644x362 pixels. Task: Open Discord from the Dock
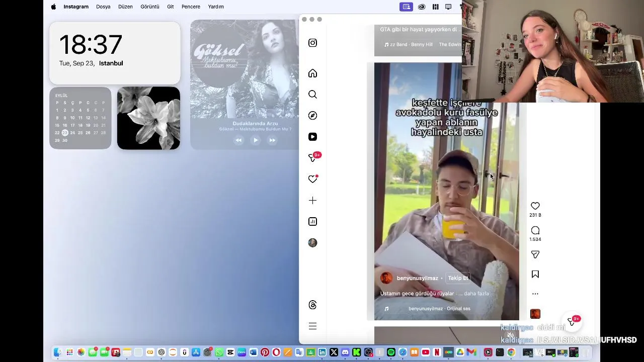click(x=345, y=352)
